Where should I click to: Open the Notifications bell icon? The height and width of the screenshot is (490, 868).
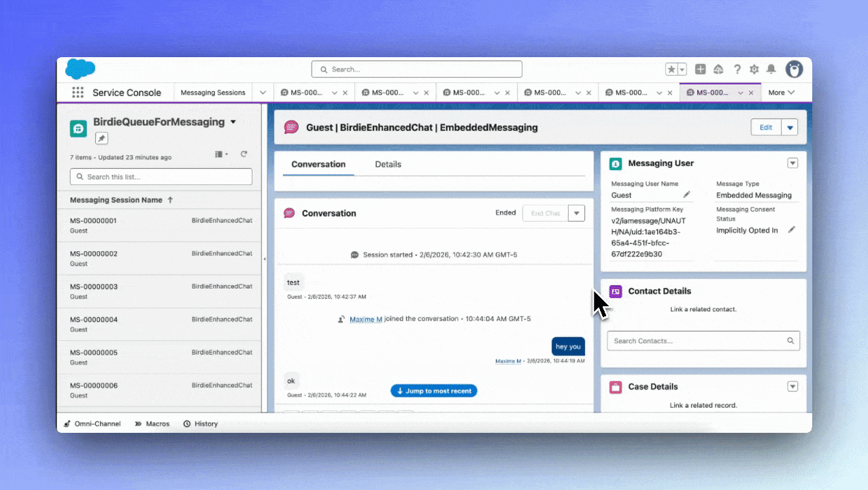(x=771, y=69)
